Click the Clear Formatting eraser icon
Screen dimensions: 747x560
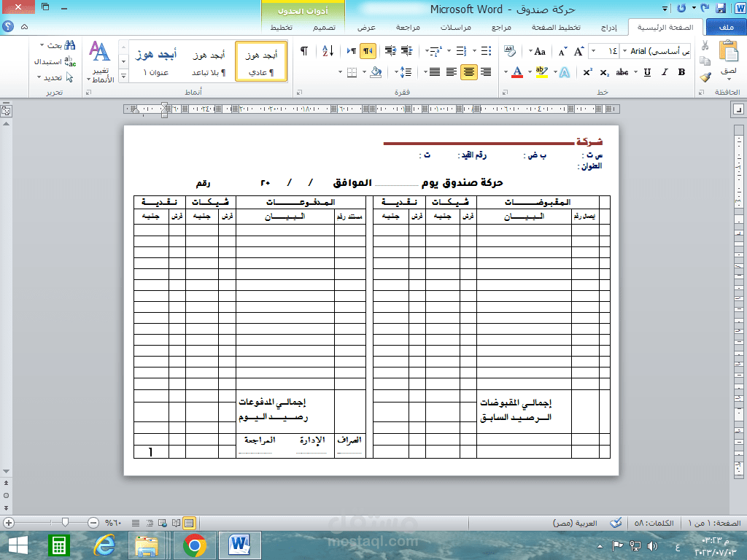[510, 52]
